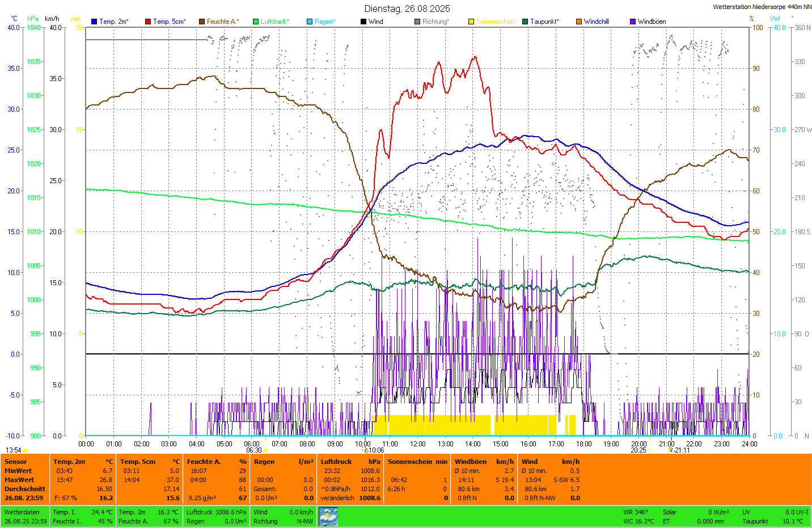Toggle the gray Richtung legend entry
Viewport: 812px width, 528px height.
click(417, 22)
